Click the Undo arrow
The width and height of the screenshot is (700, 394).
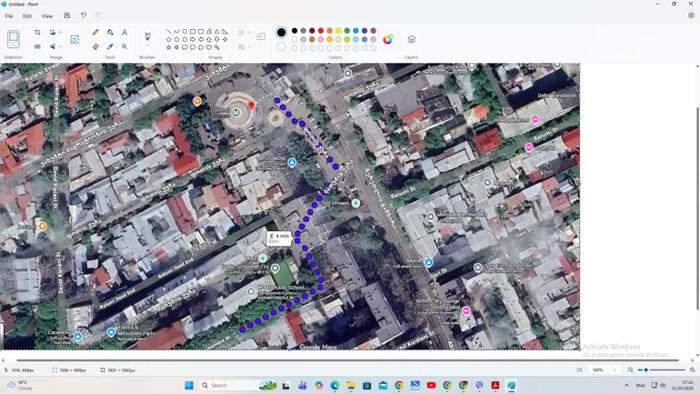83,16
